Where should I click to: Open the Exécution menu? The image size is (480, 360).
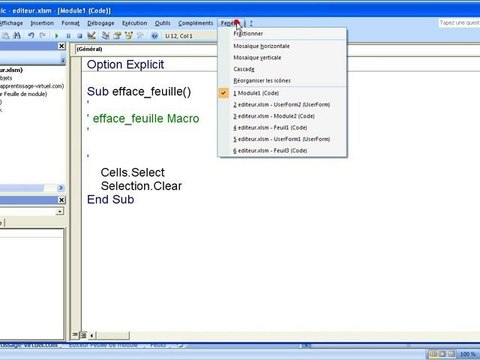134,23
